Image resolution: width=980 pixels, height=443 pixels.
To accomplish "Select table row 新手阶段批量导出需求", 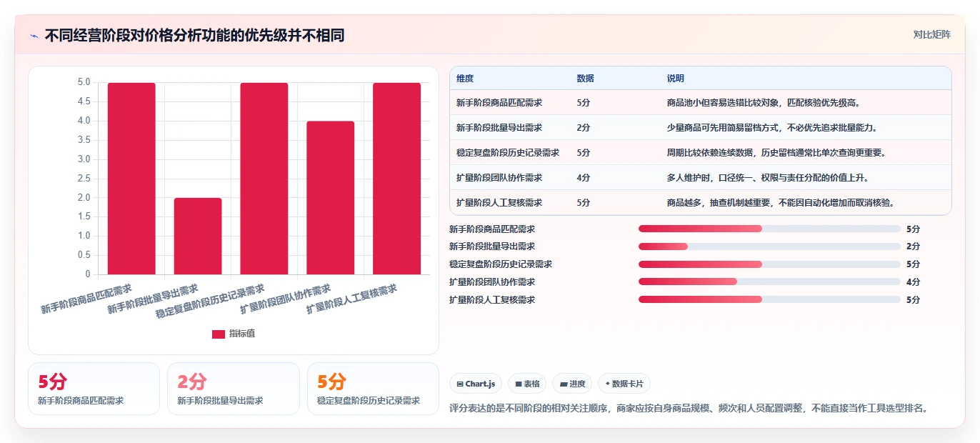I will pos(701,128).
